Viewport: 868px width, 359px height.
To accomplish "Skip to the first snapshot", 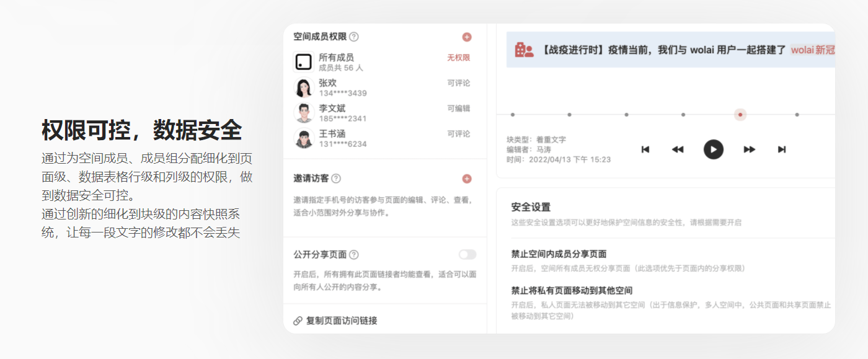I will 645,149.
